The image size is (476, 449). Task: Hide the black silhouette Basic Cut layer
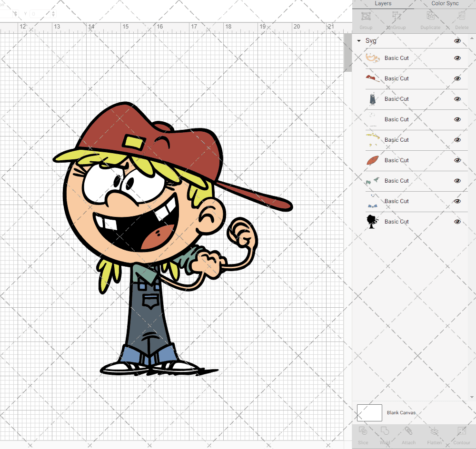[457, 222]
